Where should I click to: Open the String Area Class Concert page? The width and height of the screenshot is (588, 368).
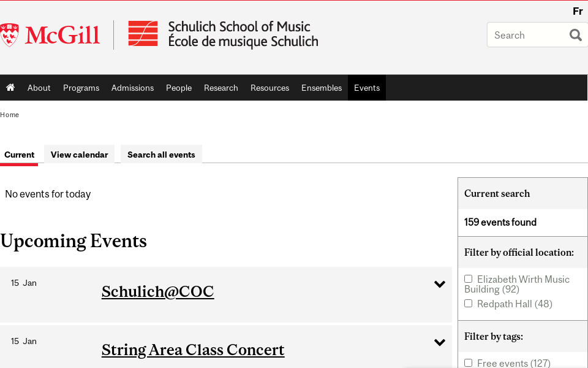pyautogui.click(x=192, y=350)
